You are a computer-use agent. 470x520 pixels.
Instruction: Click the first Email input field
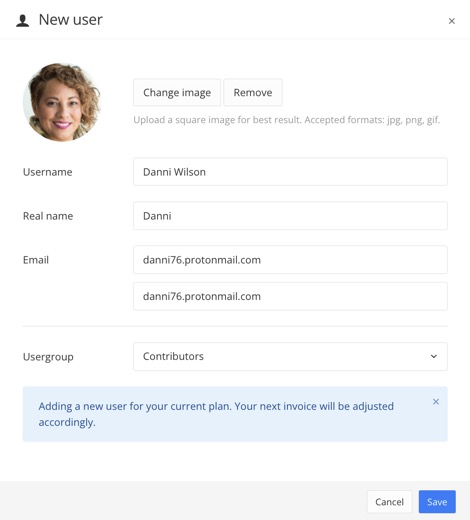coord(290,260)
